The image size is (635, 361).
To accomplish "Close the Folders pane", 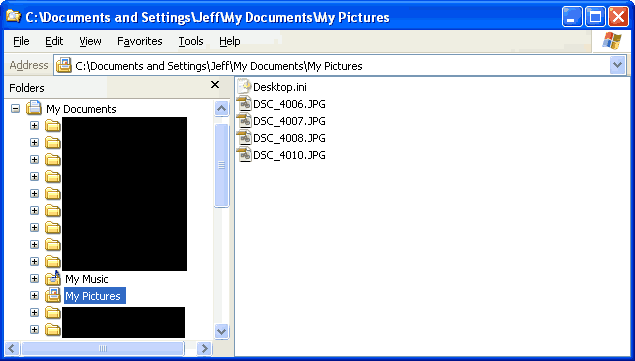I will [215, 85].
